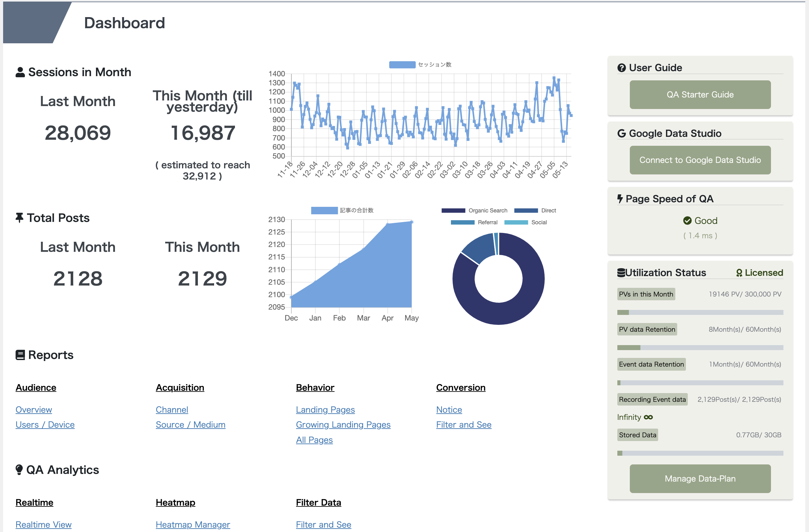Click the estimated to reach 32,912 text
The height and width of the screenshot is (532, 809).
point(203,171)
